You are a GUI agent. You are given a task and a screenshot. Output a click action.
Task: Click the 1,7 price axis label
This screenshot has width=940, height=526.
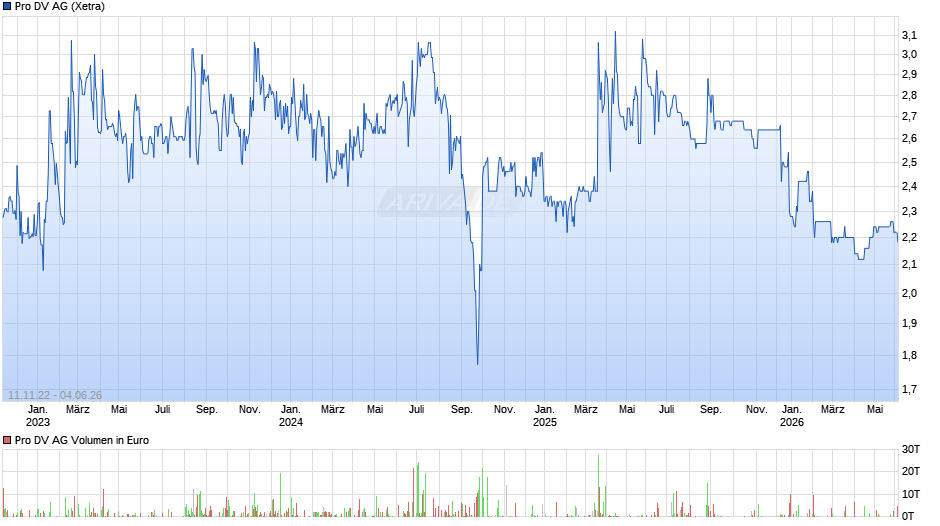pos(909,389)
